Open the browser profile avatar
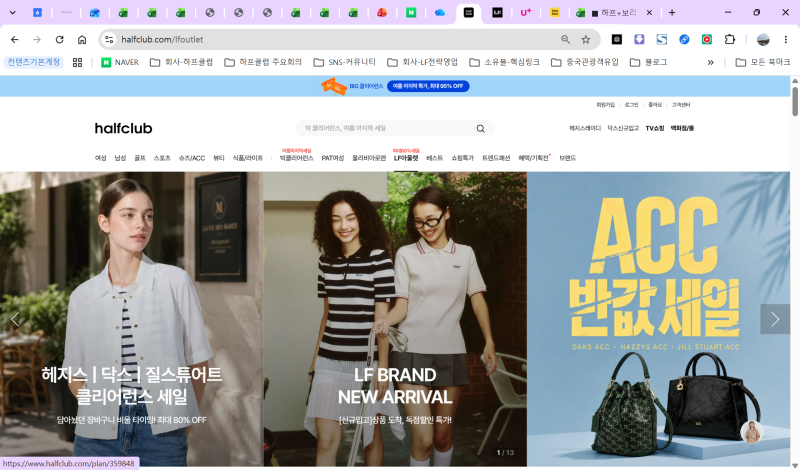The height and width of the screenshot is (470, 800). 763,39
